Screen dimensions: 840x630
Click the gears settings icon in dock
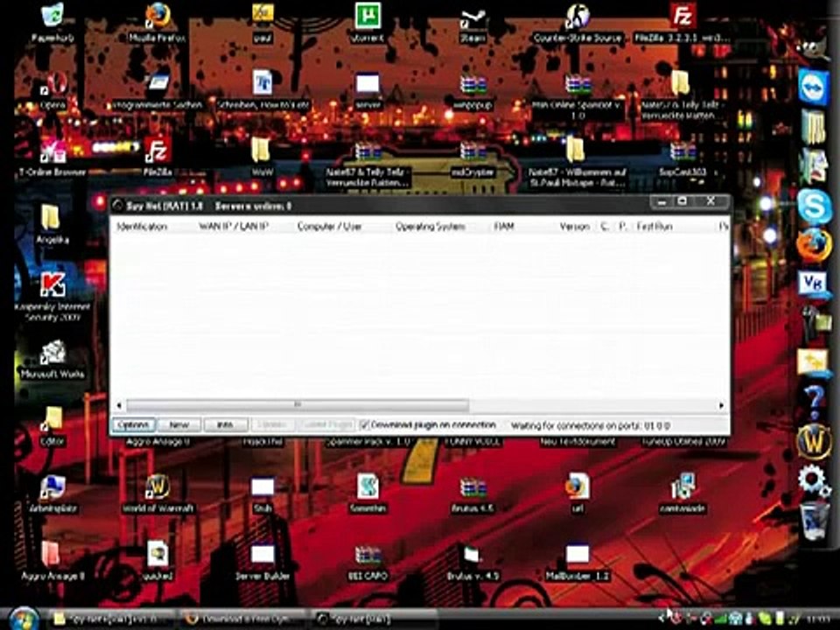tap(814, 480)
